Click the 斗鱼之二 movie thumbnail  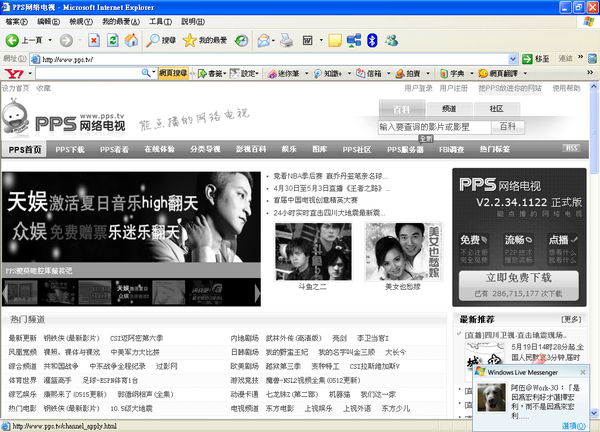[313, 251]
